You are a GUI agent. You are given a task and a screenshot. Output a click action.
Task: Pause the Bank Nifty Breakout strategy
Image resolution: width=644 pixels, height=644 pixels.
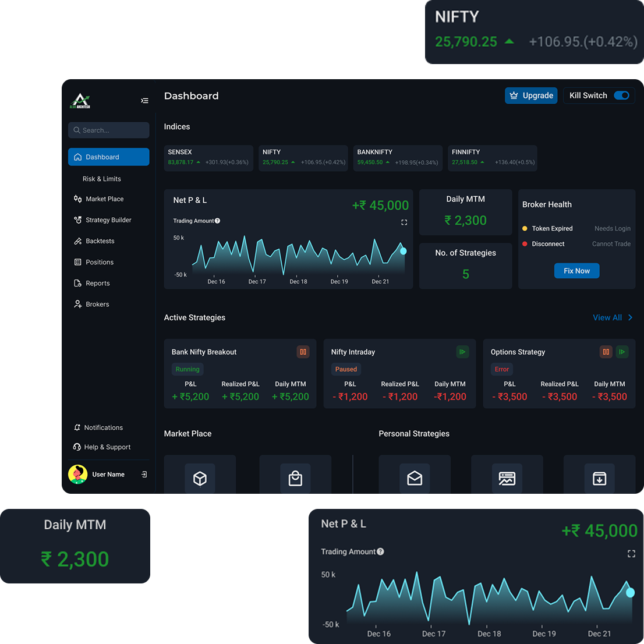[303, 352]
